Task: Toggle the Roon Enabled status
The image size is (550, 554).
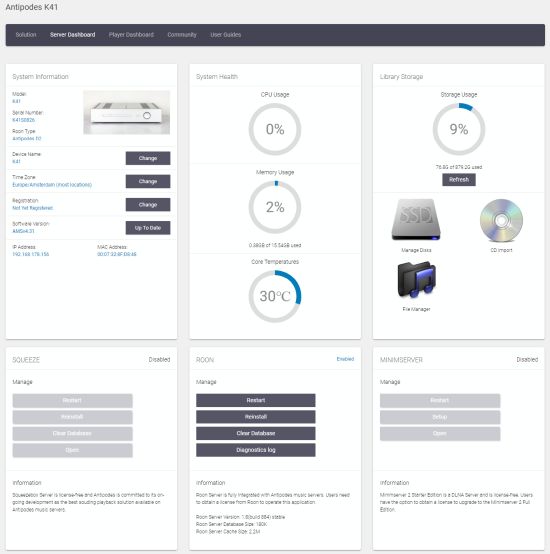Action: pyautogui.click(x=345, y=359)
